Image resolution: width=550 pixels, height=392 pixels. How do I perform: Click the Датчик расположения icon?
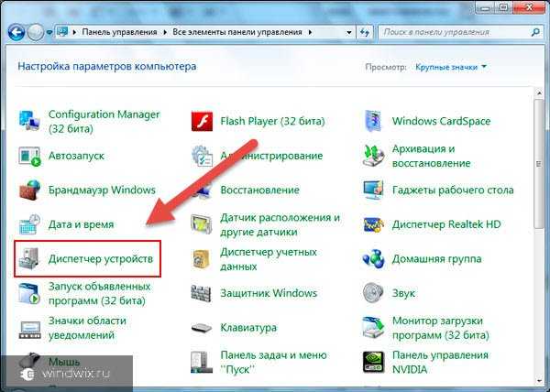(202, 224)
